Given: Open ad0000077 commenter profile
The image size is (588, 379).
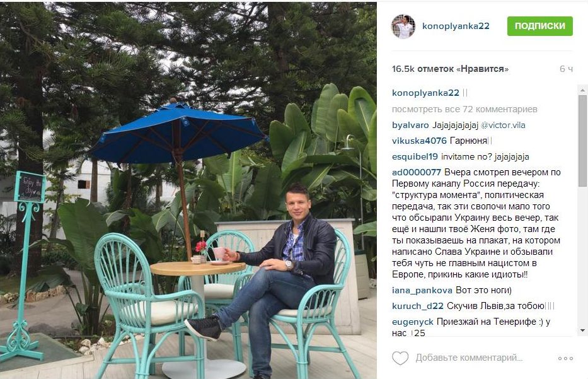Looking at the screenshot, I should tap(416, 172).
